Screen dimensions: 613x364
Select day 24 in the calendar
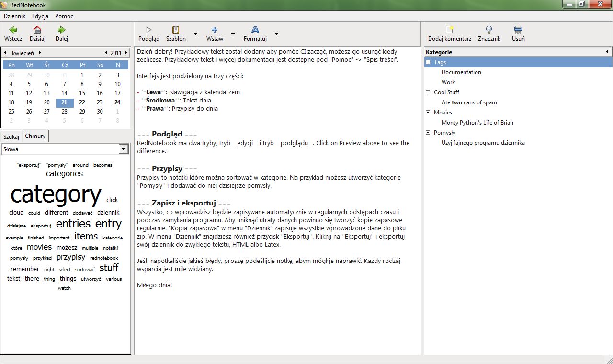point(117,102)
